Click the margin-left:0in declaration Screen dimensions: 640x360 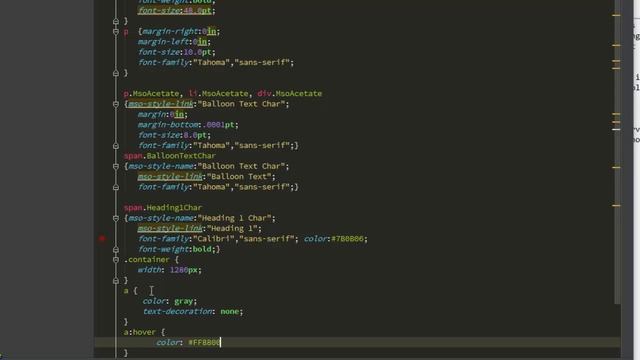pyautogui.click(x=174, y=42)
